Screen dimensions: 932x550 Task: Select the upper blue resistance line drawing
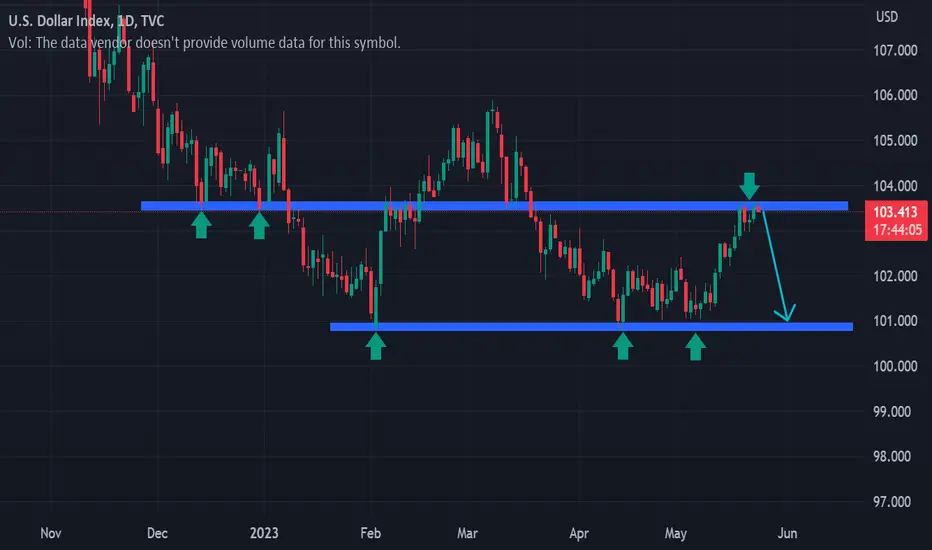495,206
